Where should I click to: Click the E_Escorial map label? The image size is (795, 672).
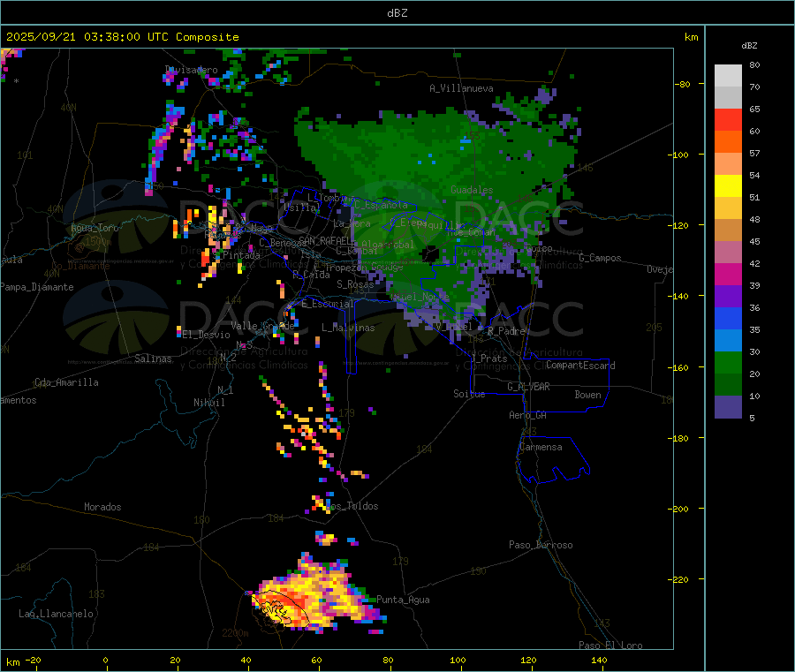328,304
